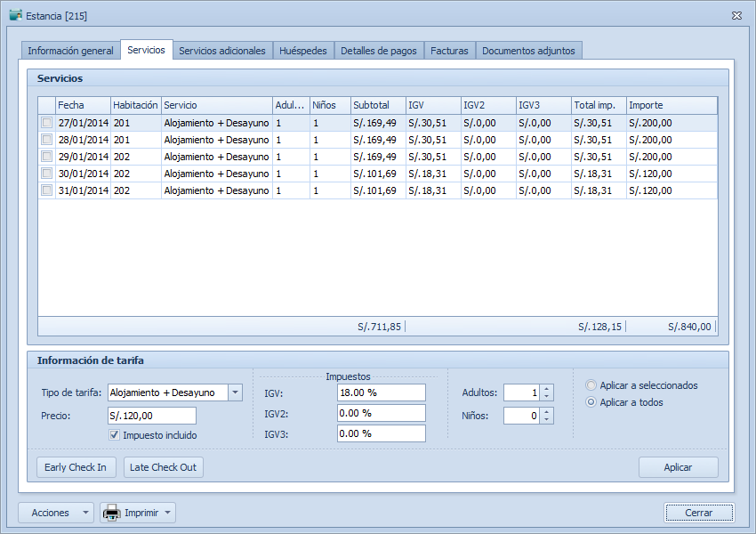The width and height of the screenshot is (756, 534).
Task: Click the Late Check Out button
Action: click(x=163, y=466)
